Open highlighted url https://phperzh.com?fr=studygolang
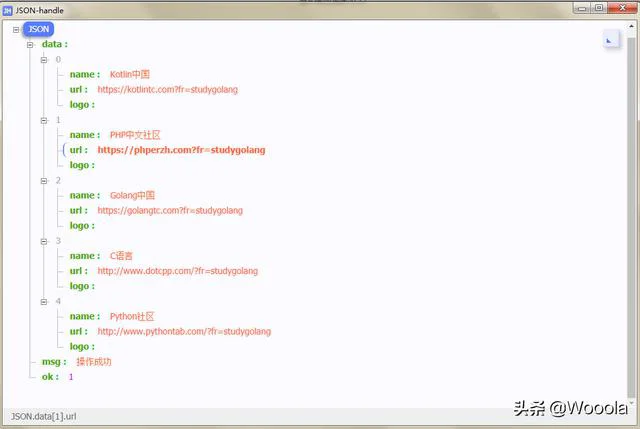This screenshot has height=429, width=640. 181,150
